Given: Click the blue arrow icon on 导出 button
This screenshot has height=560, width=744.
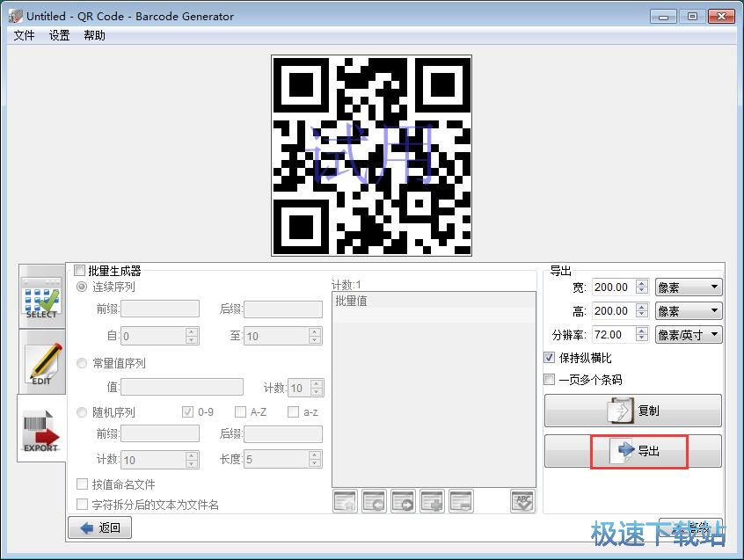Looking at the screenshot, I should [623, 451].
